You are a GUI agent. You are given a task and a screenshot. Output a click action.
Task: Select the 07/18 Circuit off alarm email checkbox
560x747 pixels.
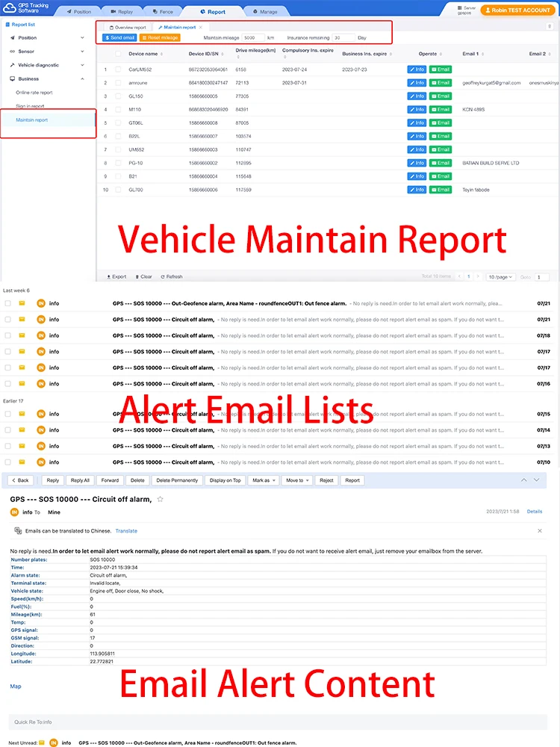pos(7,335)
